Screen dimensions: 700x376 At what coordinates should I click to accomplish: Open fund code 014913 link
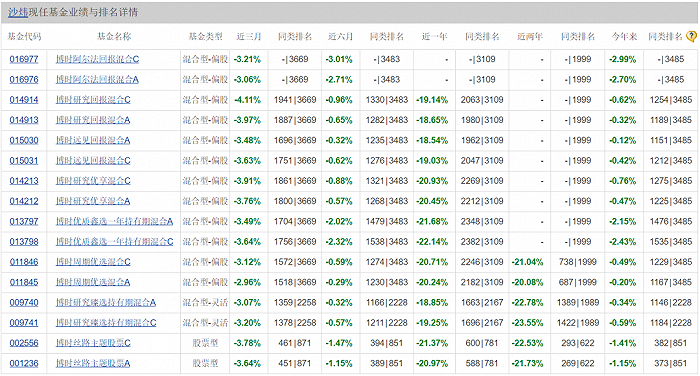coord(24,120)
